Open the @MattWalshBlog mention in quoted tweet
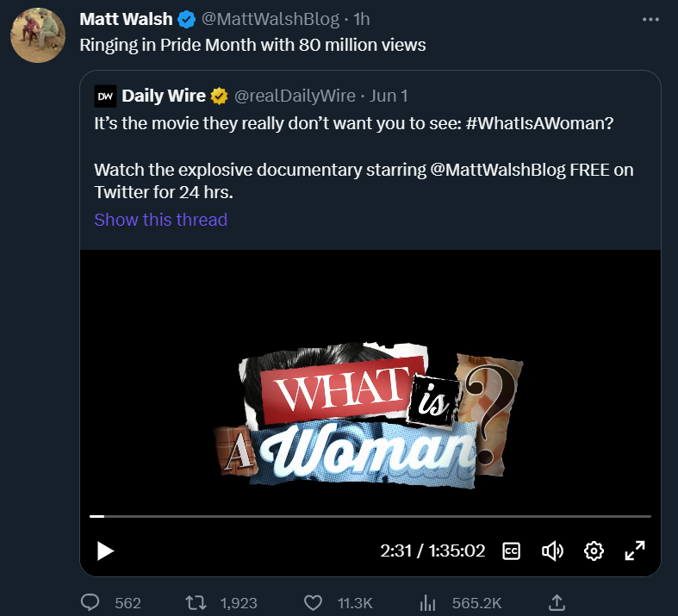Image resolution: width=678 pixels, height=616 pixels. pyautogui.click(x=496, y=170)
